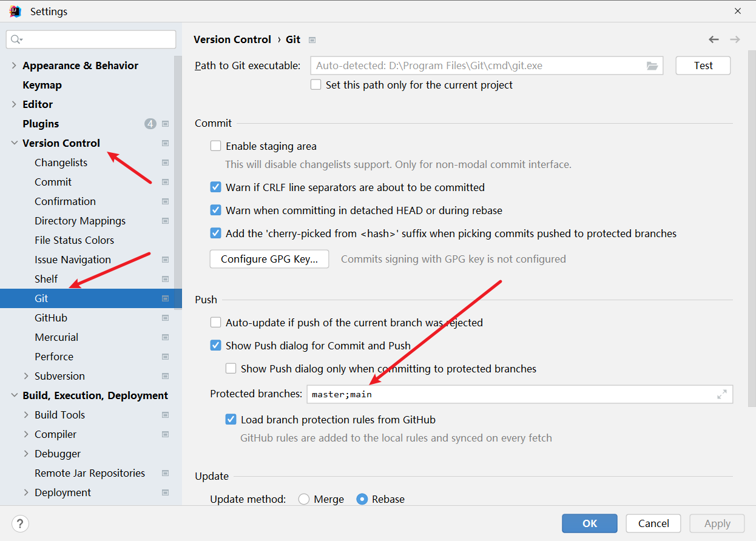756x541 pixels.
Task: Click the badge showing 4 next to Plugins
Action: point(150,123)
